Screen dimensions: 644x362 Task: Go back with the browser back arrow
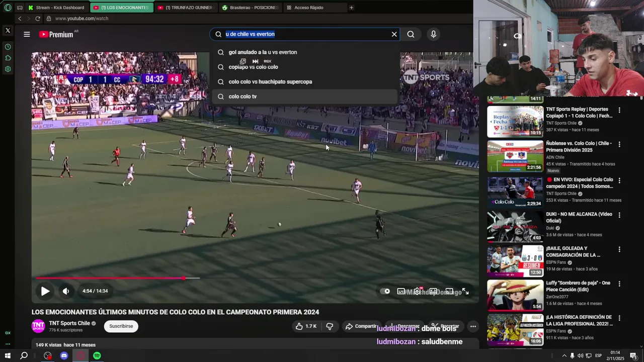(x=20, y=19)
